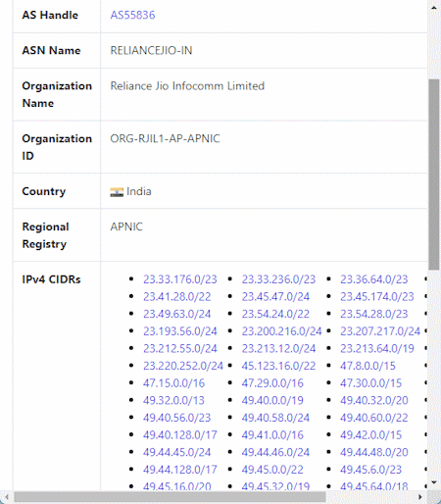Open CIDR 49.45.0.0/22 link
Screen dimensions: 441x504
click(272, 470)
